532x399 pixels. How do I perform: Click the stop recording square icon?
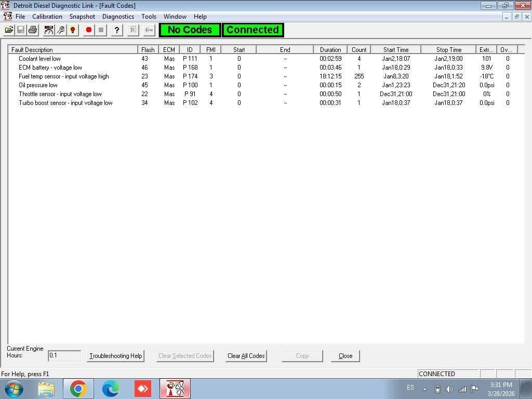101,30
